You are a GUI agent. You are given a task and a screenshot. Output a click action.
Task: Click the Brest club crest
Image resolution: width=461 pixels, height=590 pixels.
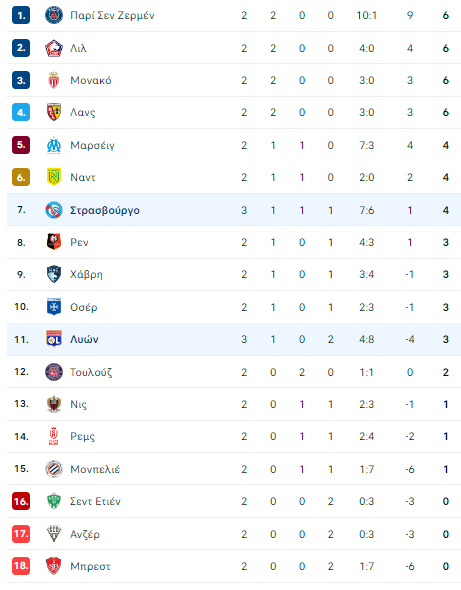[x=54, y=566]
